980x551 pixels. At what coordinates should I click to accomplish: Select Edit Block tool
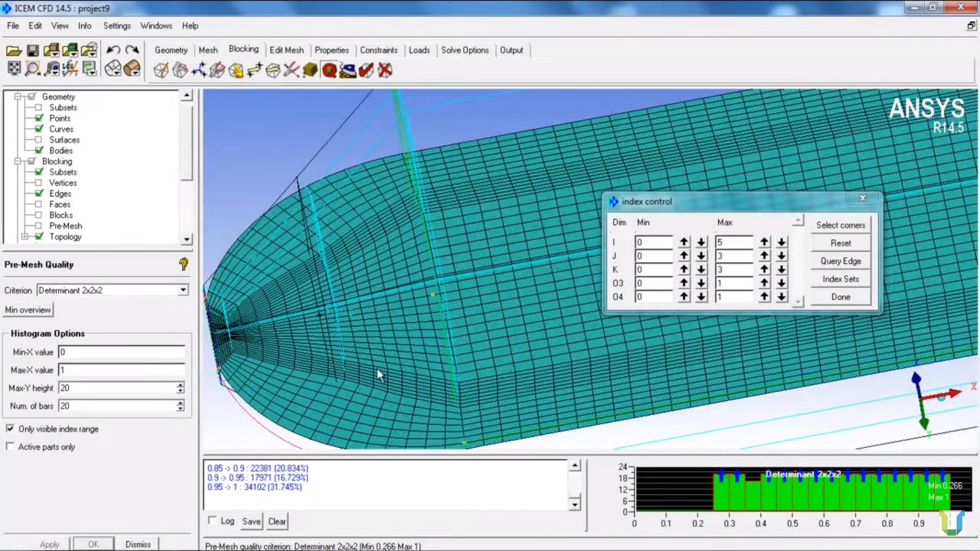coord(217,70)
